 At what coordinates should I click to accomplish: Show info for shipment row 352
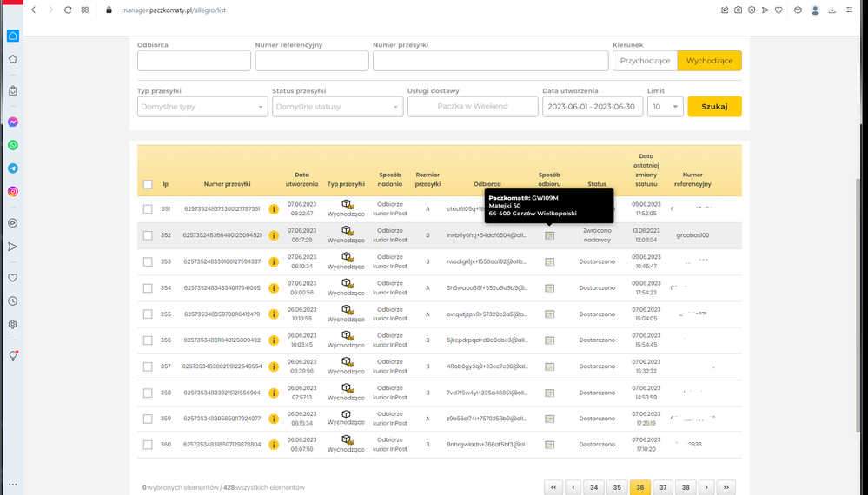[274, 235]
